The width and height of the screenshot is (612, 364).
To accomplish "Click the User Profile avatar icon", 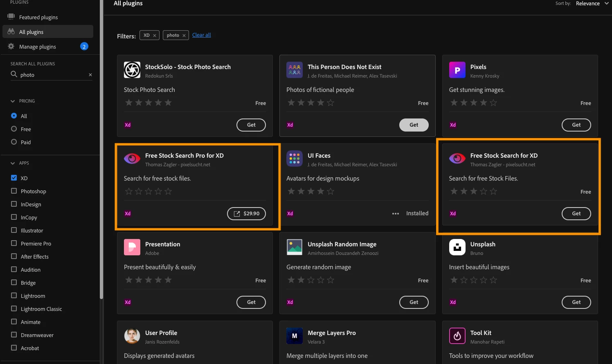I will 132,336.
